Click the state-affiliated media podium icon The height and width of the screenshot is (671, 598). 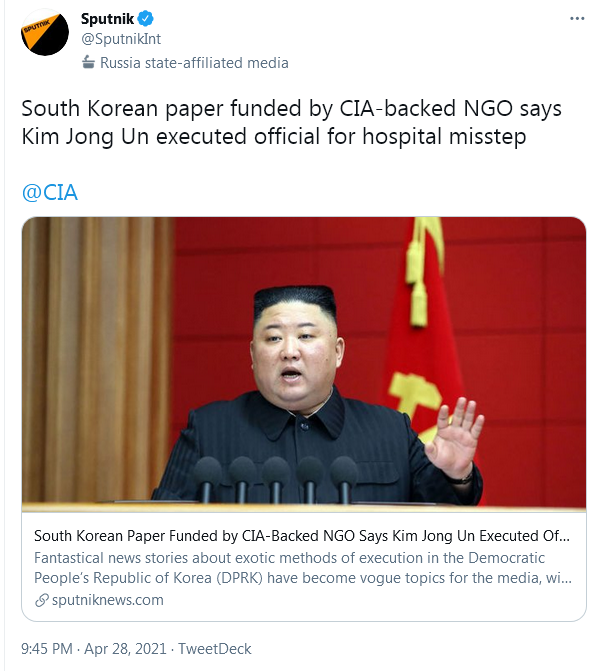click(88, 62)
